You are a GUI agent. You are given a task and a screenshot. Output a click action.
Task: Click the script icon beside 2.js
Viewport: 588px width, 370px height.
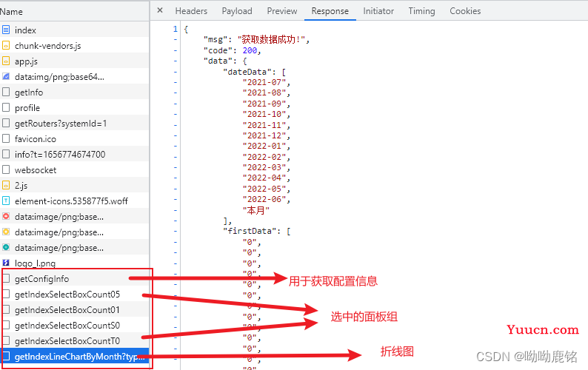pos(6,185)
